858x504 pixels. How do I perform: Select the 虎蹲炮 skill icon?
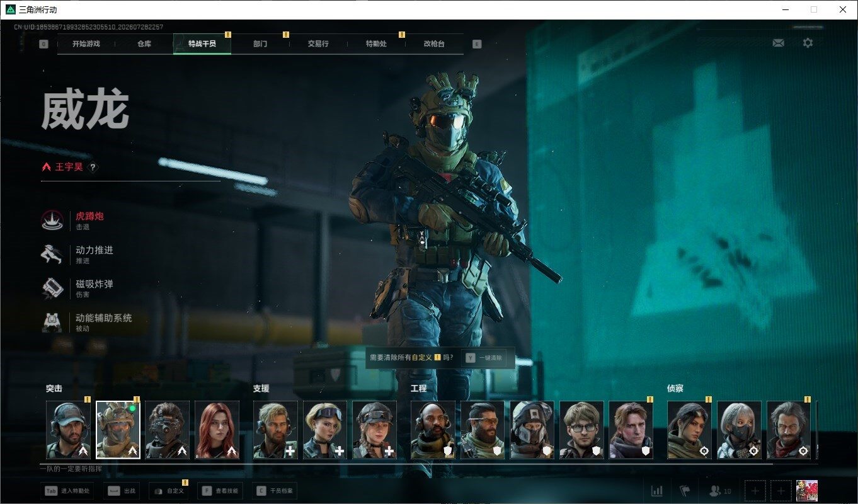tap(52, 220)
